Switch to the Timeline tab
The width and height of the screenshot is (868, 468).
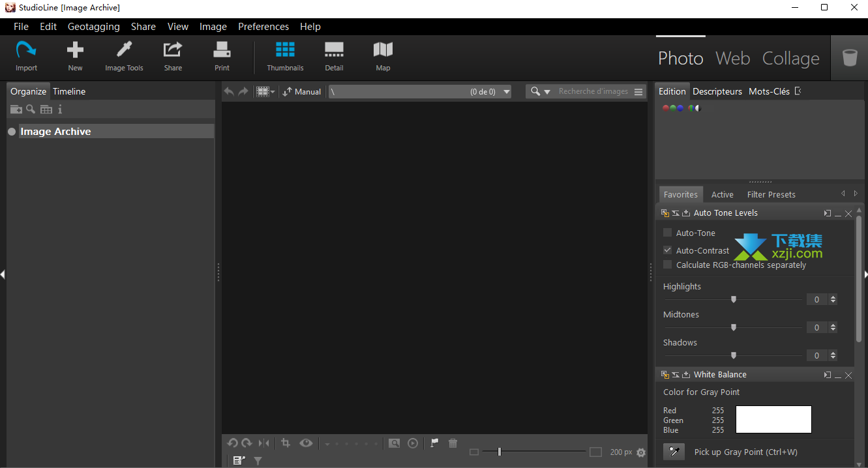[x=69, y=92]
